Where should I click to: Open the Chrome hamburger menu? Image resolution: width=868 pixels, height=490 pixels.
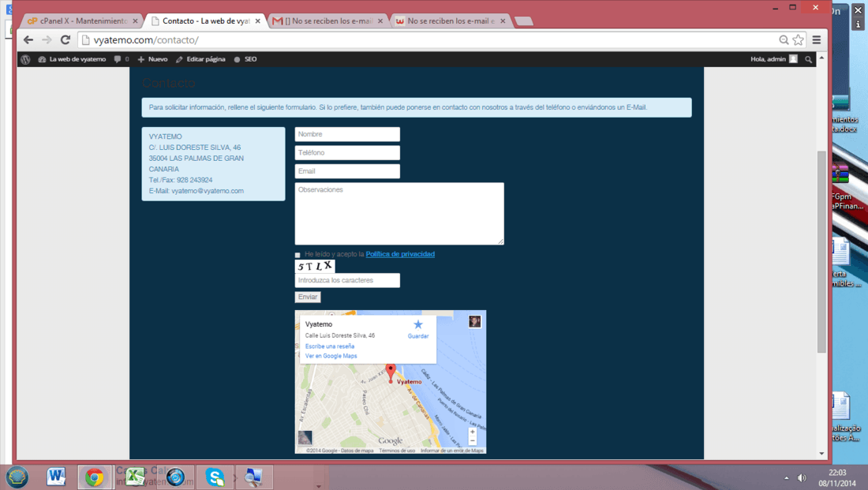(817, 40)
